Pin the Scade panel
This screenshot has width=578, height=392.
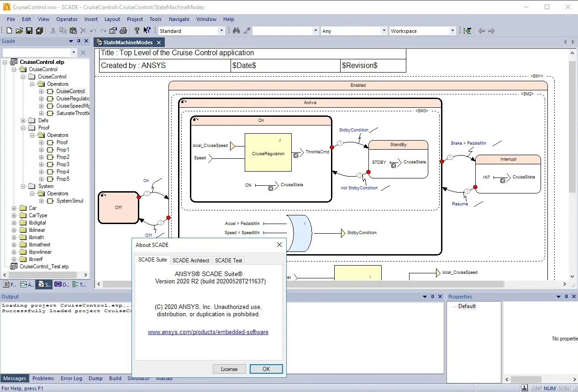79,41
